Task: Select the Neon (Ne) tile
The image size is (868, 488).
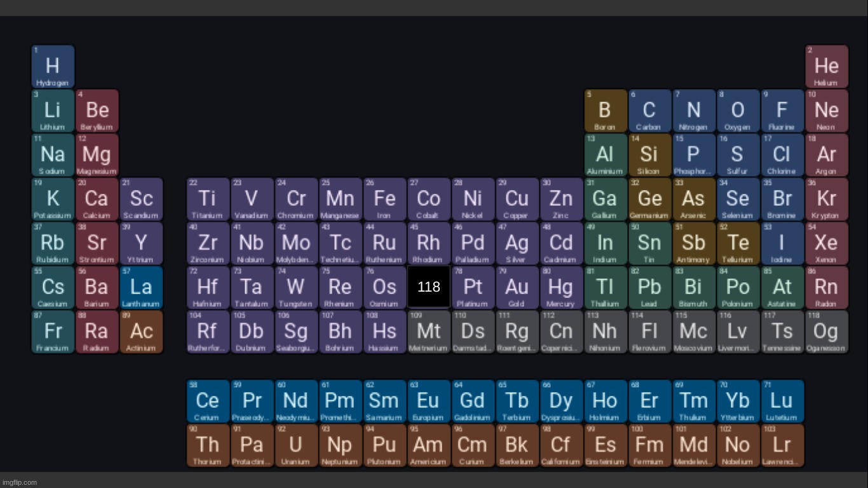Action: (827, 111)
